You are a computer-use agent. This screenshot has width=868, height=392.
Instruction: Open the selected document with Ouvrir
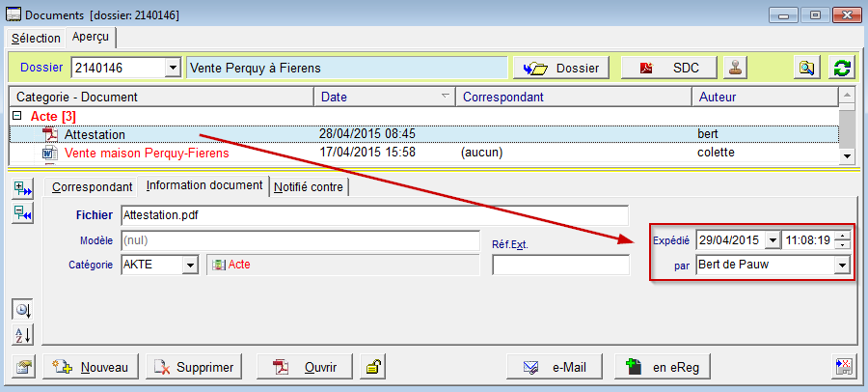pyautogui.click(x=305, y=367)
